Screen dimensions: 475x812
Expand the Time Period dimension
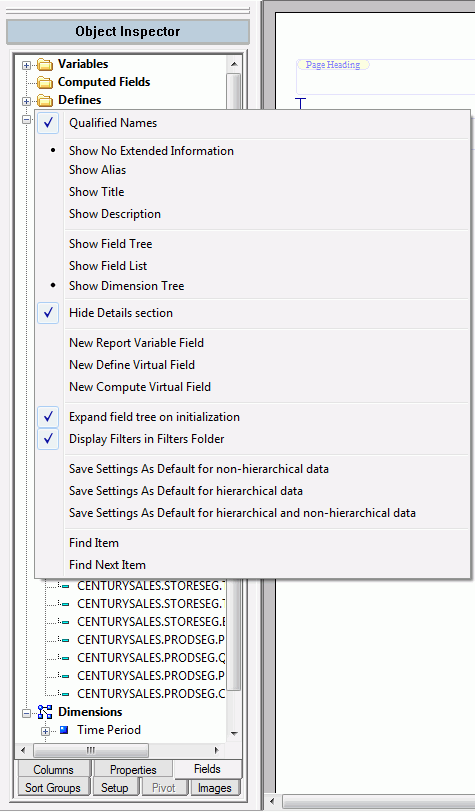pyautogui.click(x=46, y=731)
